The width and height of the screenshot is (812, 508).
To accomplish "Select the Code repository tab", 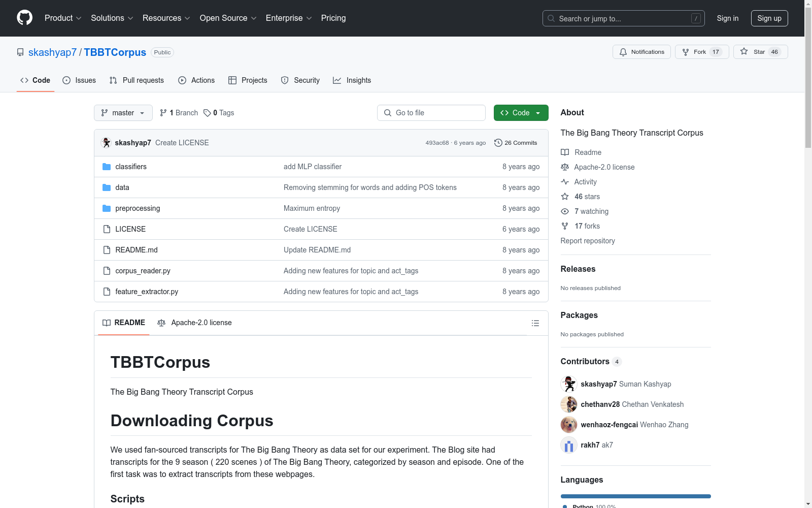I will [x=36, y=80].
